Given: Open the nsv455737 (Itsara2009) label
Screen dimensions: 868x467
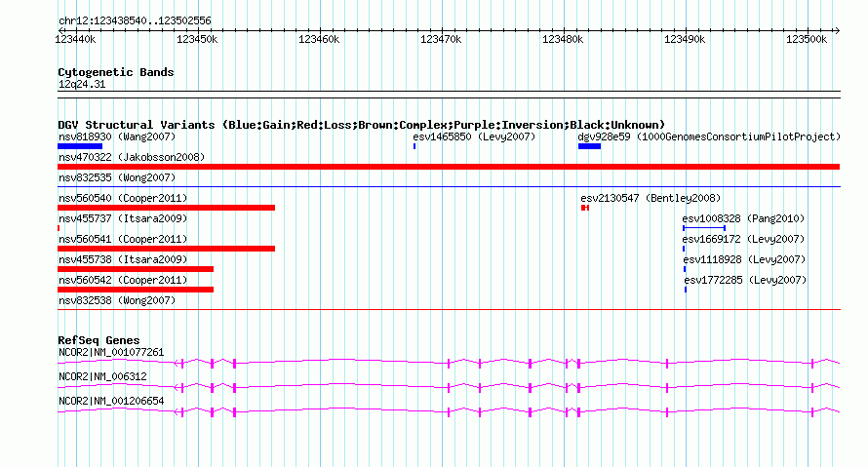Looking at the screenshot, I should [x=123, y=218].
